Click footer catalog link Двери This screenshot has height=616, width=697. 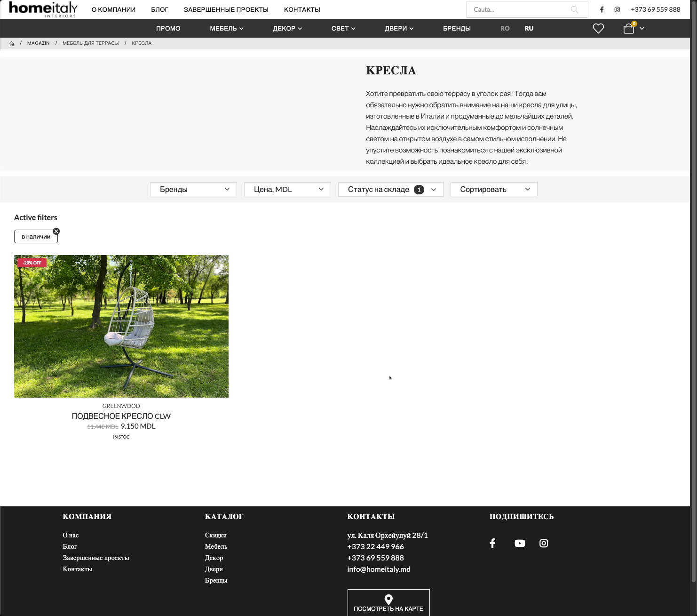[x=214, y=569]
